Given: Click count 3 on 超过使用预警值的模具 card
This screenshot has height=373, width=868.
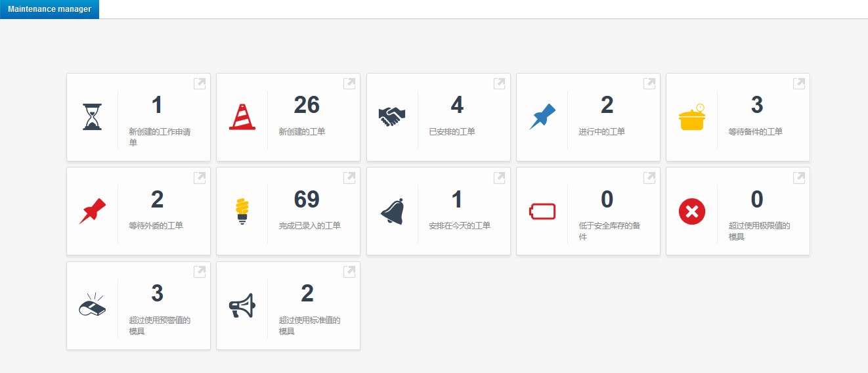Looking at the screenshot, I should (x=157, y=294).
